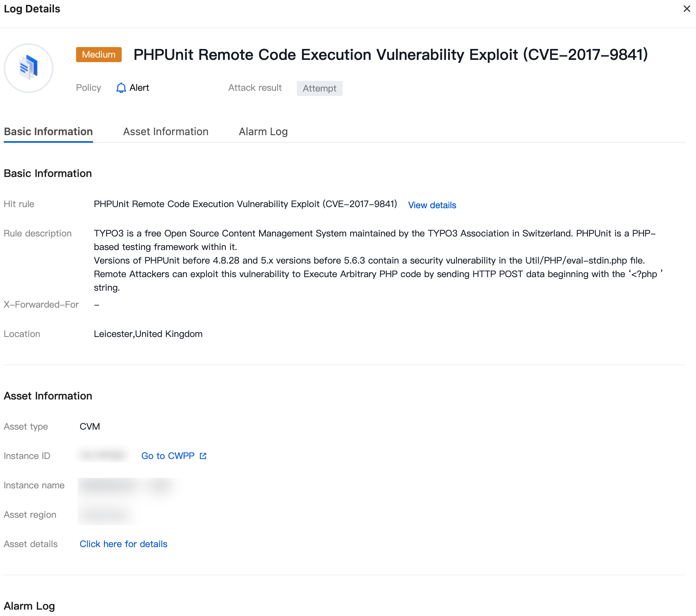Open the Click here for details link
The width and height of the screenshot is (696, 616).
(x=124, y=544)
